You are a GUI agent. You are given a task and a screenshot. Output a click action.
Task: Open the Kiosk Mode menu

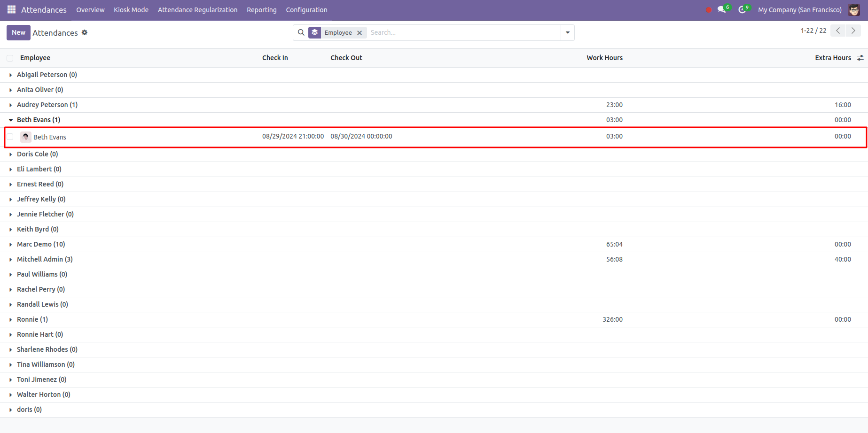(x=131, y=10)
